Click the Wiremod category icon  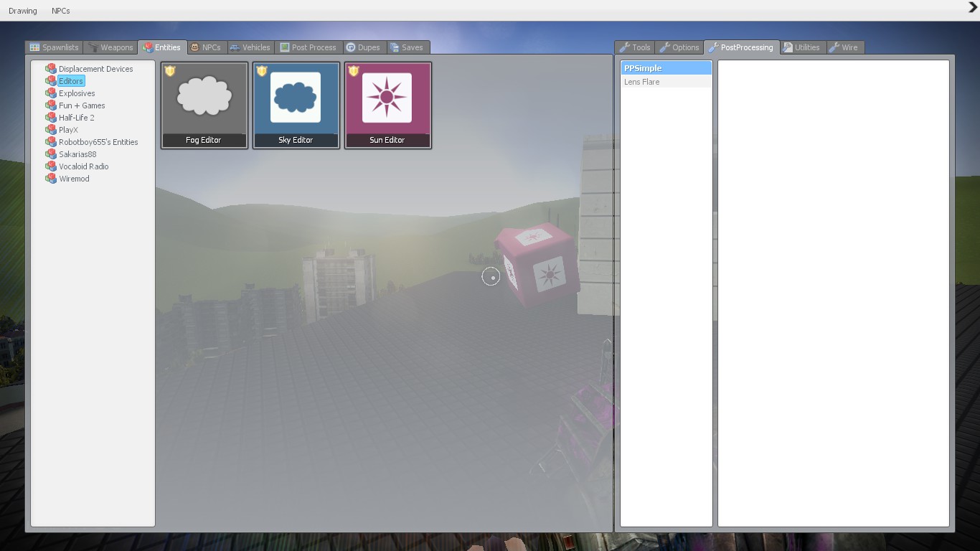click(51, 179)
